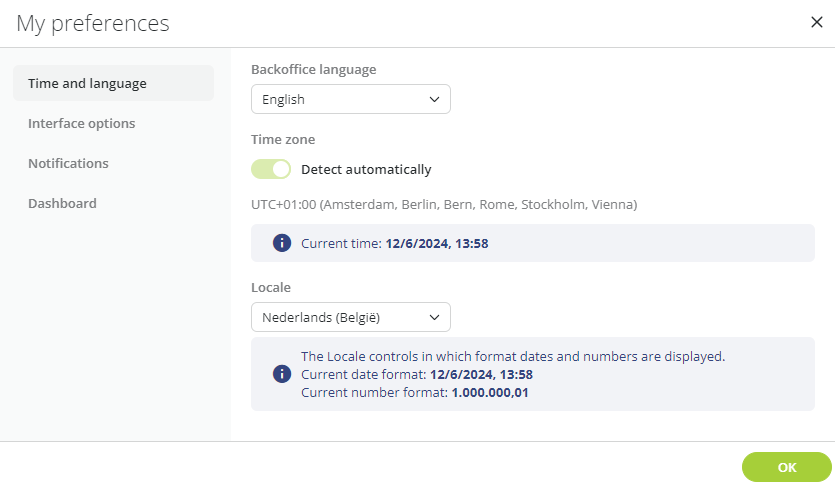Open the Interface options section
The height and width of the screenshot is (488, 835).
81,123
